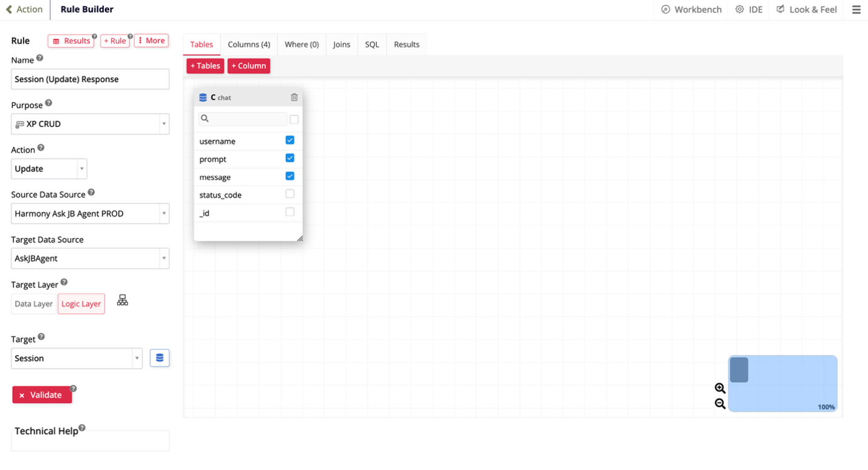Click the hamburger menu icon
Viewport: 868px width, 470px height.
tap(856, 10)
